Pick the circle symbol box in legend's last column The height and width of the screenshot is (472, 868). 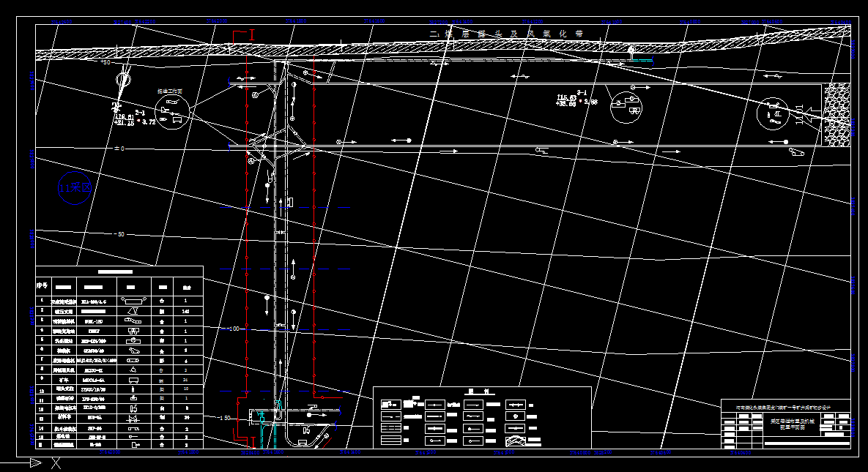516,416
